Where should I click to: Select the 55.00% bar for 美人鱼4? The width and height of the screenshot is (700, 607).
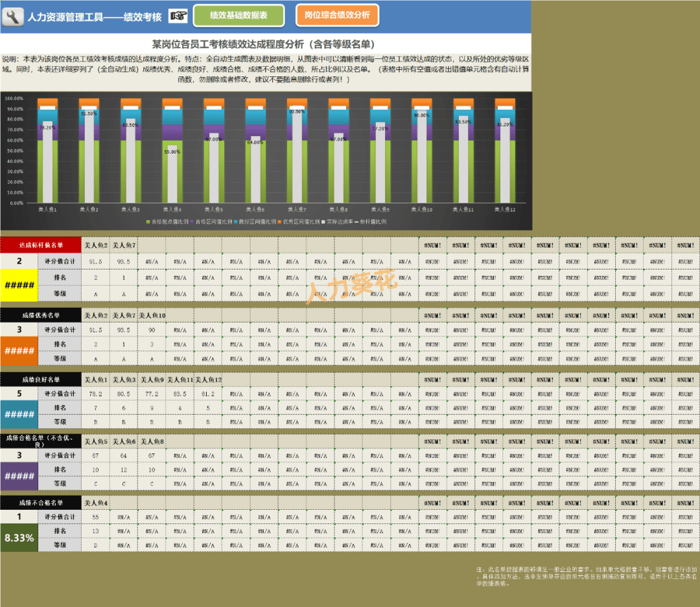click(172, 175)
